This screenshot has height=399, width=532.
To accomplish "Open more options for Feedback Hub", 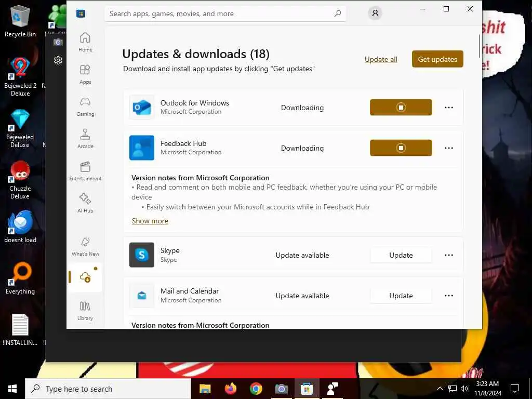I will 449,148.
